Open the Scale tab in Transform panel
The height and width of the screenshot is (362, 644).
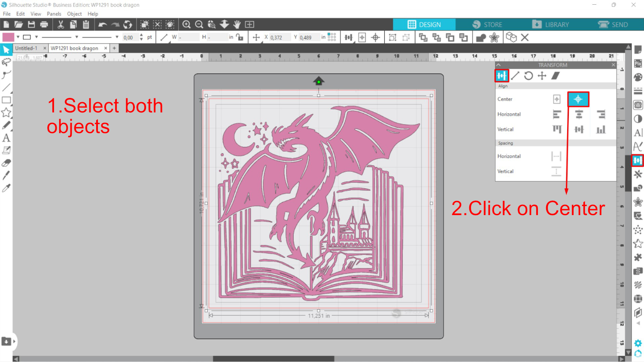[x=515, y=76]
